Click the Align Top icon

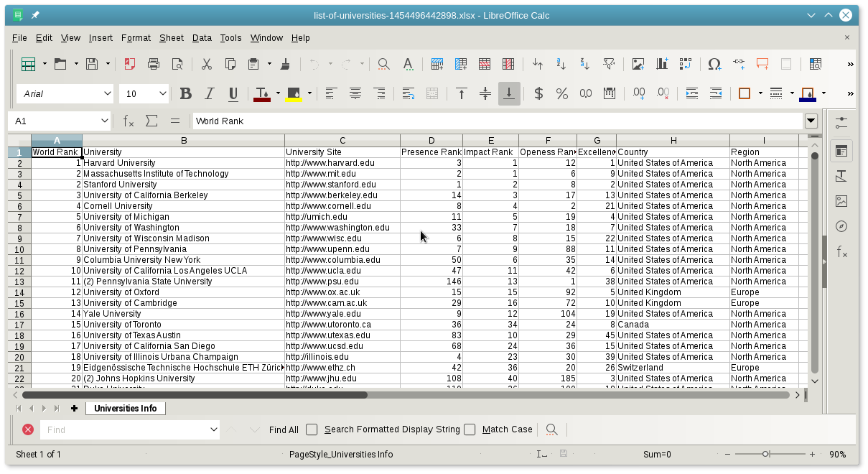[462, 93]
